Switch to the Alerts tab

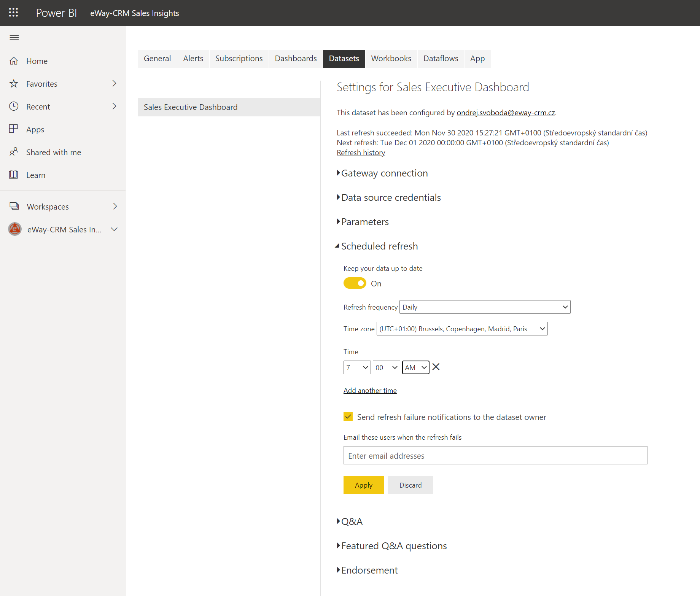[193, 59]
